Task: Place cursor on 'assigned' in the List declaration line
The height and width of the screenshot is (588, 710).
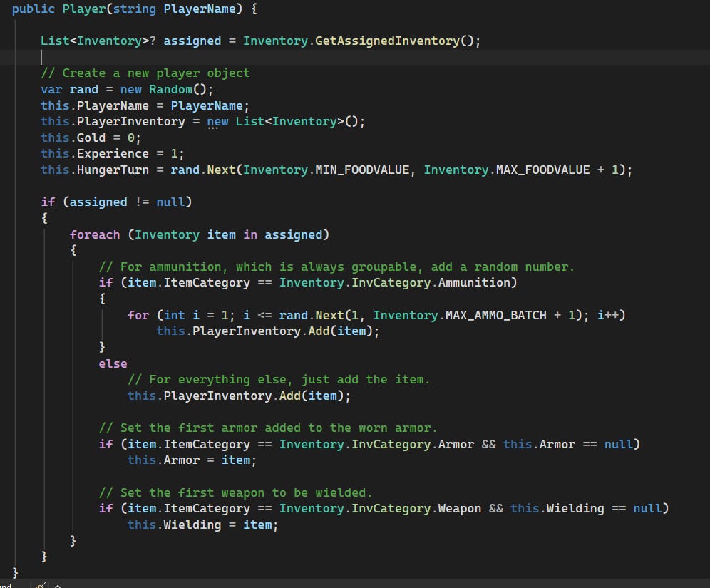Action: (192, 41)
